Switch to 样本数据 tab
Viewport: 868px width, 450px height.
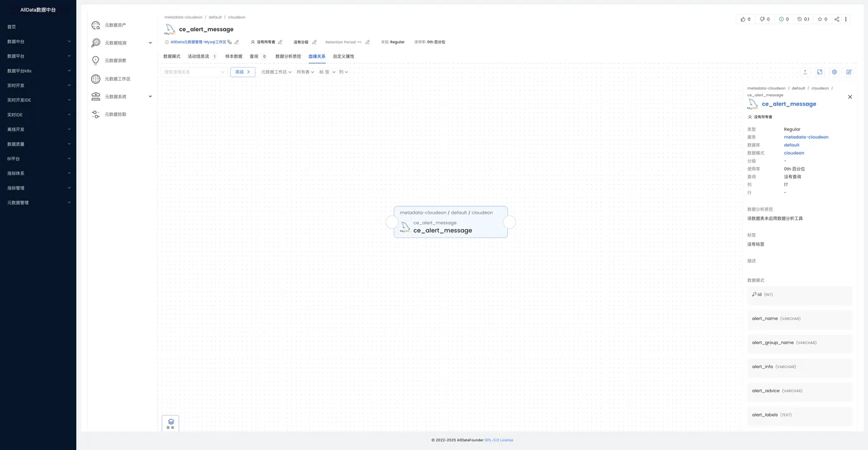pos(234,56)
